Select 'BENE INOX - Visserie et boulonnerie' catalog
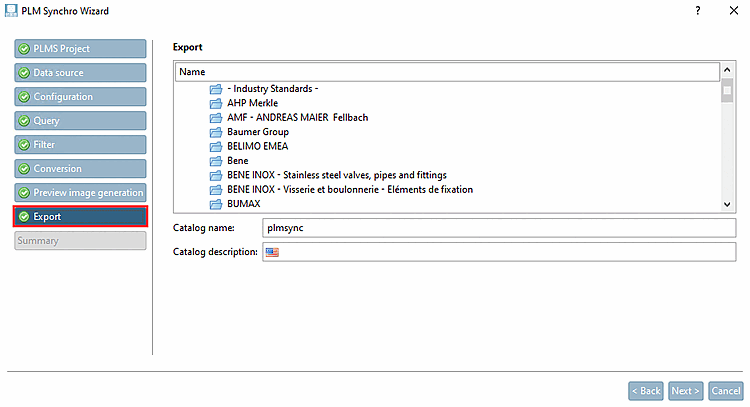Image resolution: width=750 pixels, height=407 pixels. (x=350, y=189)
